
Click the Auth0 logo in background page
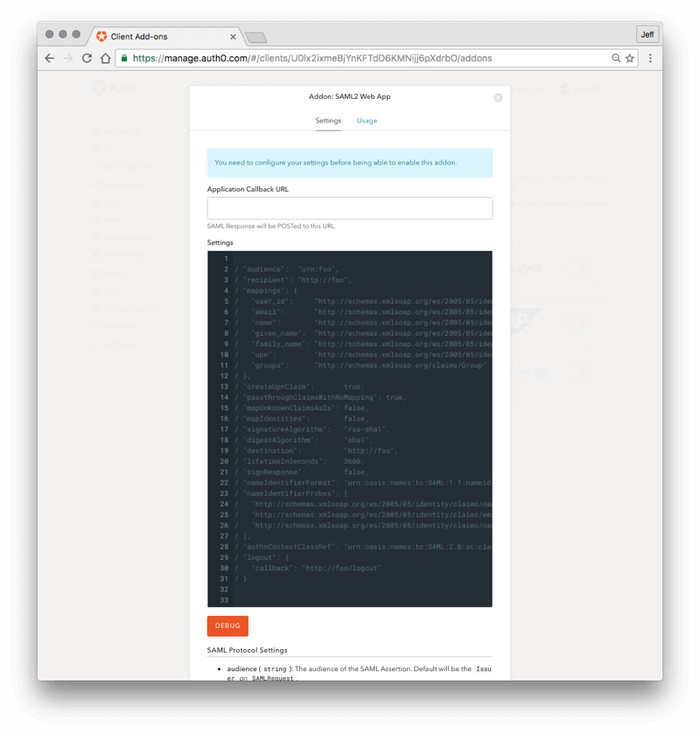pyautogui.click(x=115, y=88)
